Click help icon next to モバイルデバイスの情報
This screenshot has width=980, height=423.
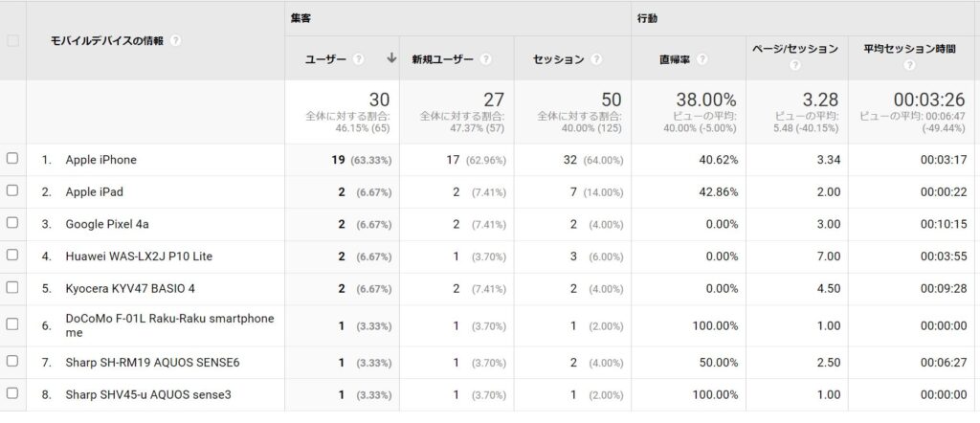(x=176, y=41)
